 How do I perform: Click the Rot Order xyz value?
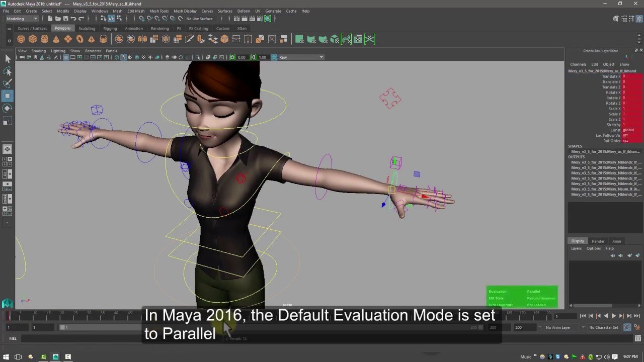click(632, 141)
